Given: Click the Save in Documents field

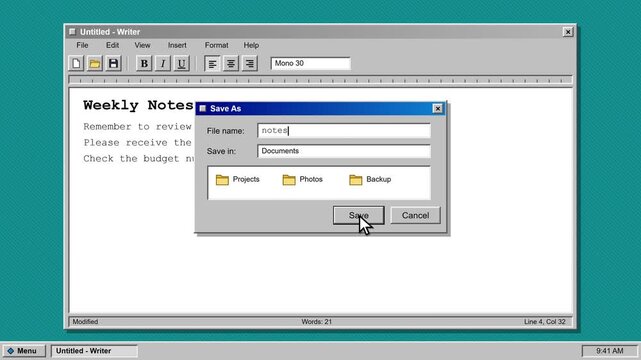Looking at the screenshot, I should pyautogui.click(x=344, y=151).
